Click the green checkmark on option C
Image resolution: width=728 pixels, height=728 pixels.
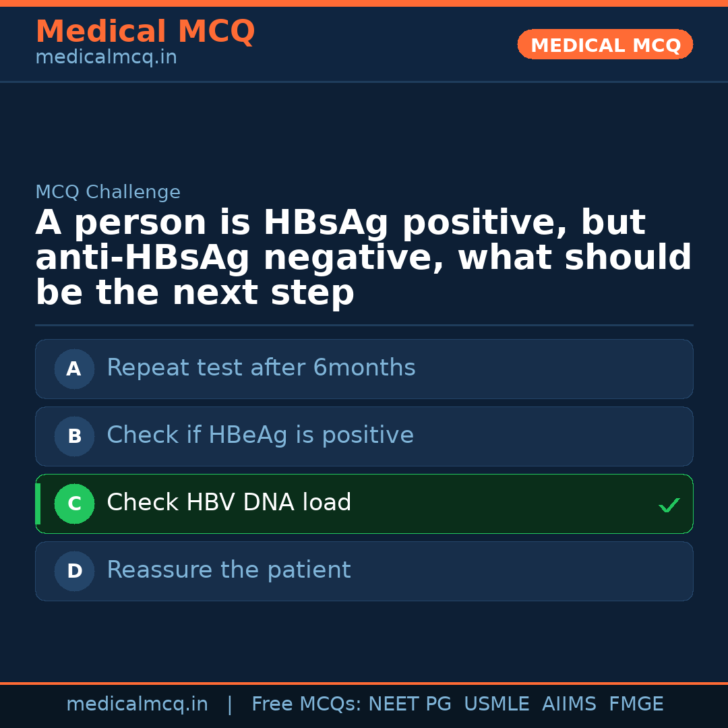(x=669, y=505)
